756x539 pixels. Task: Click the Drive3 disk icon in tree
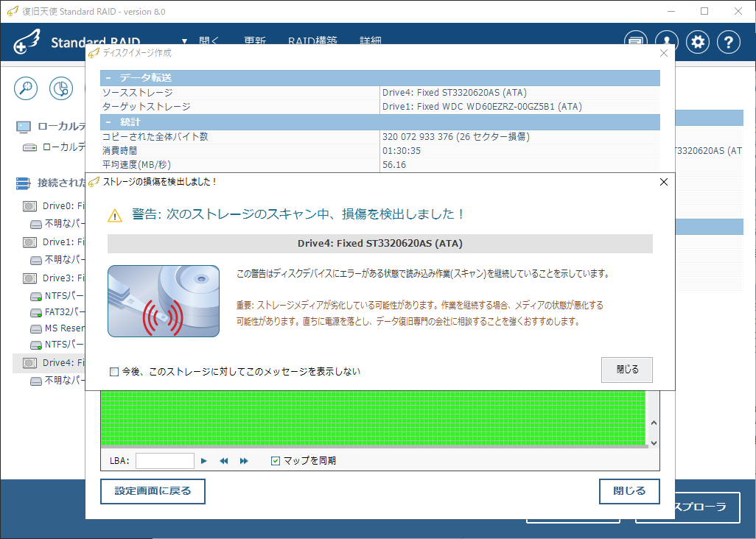point(30,278)
